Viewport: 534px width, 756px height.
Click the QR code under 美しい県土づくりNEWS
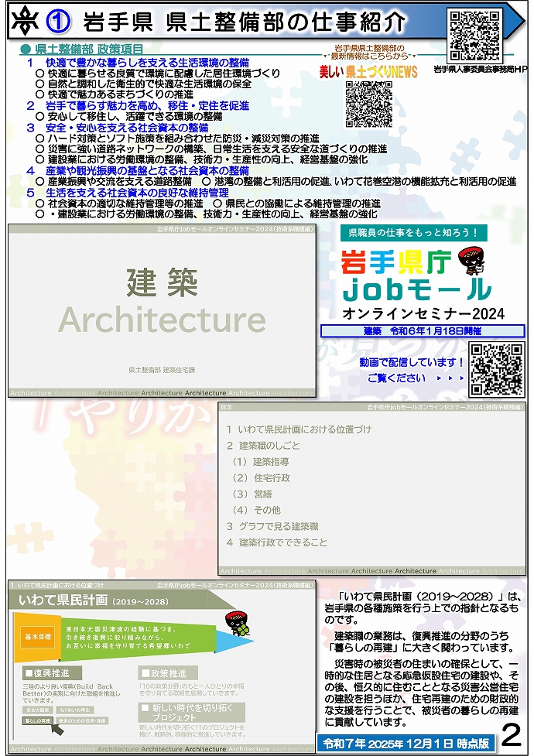point(369,104)
